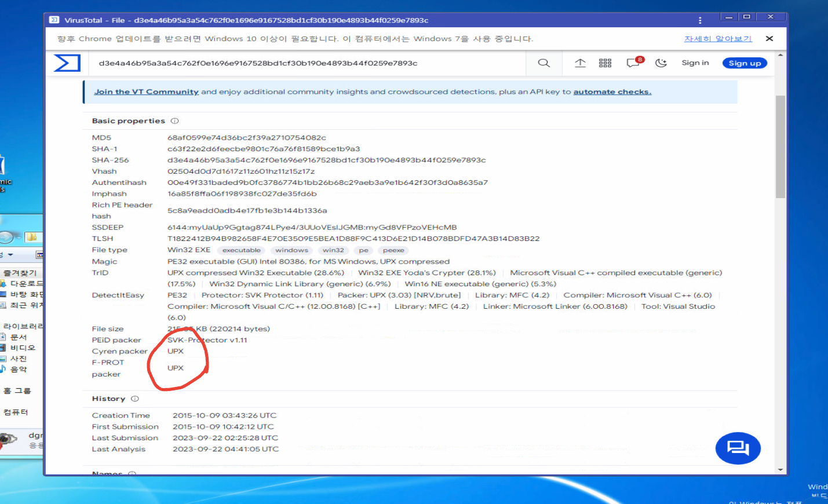Open the apps grid icon
The height and width of the screenshot is (504, 828).
605,63
